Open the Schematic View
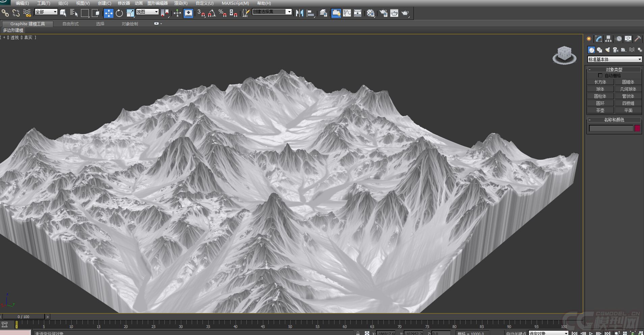This screenshot has width=644, height=335. pos(357,13)
